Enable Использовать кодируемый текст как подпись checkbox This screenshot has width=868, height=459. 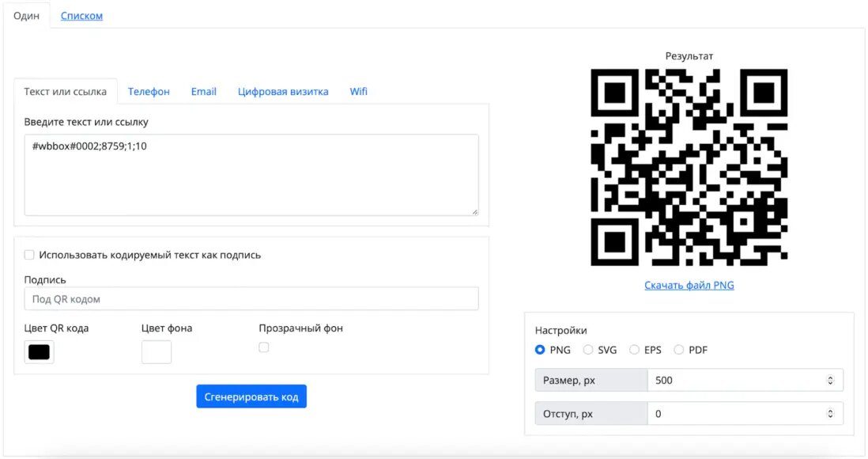click(29, 255)
